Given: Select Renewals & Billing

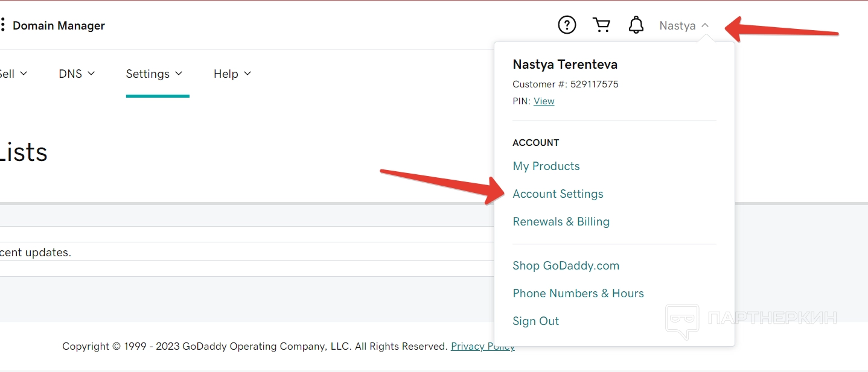Looking at the screenshot, I should point(561,222).
